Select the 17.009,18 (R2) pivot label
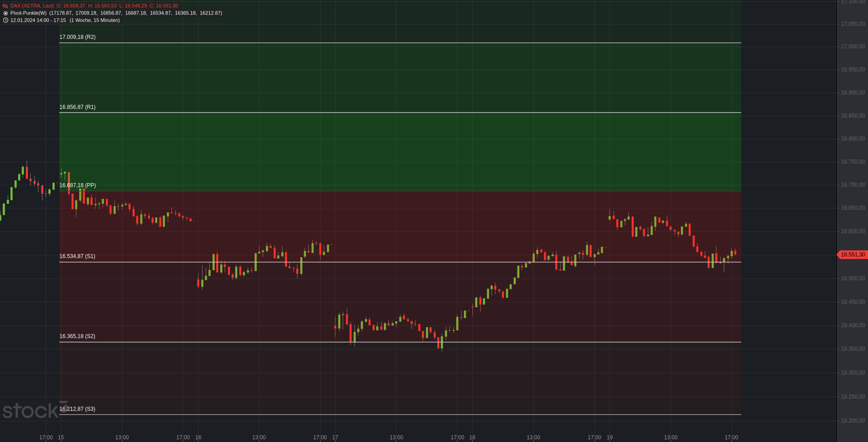This screenshot has height=442, width=868. [77, 37]
